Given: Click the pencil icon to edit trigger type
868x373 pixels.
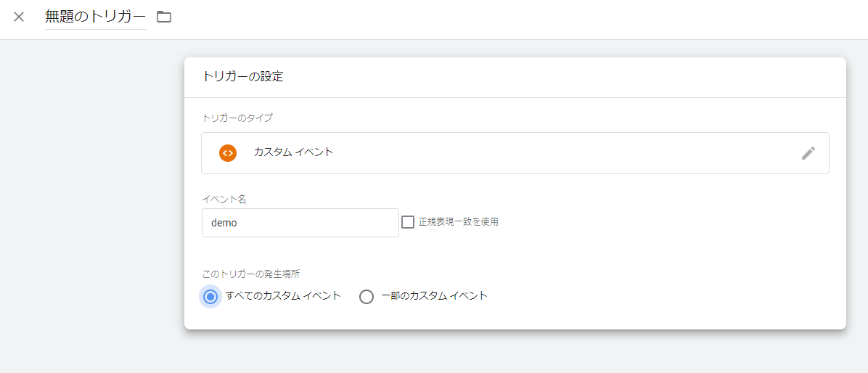Looking at the screenshot, I should (x=808, y=153).
